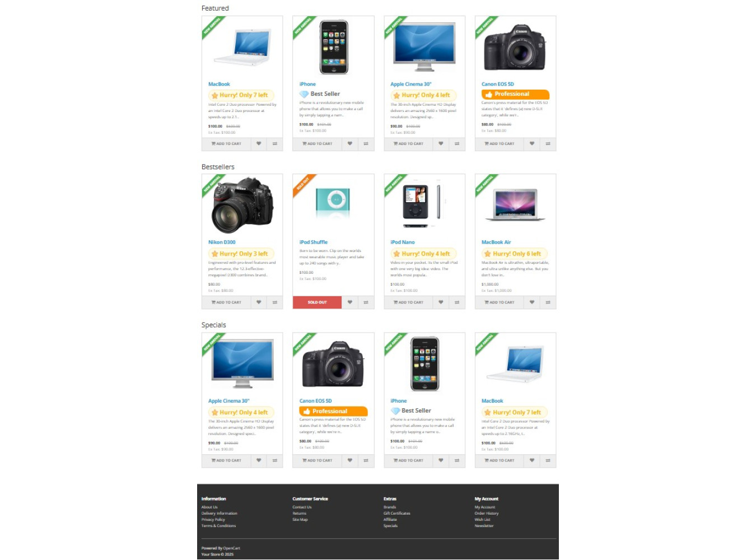Click compare icon for Featured iPhone

[x=366, y=144]
